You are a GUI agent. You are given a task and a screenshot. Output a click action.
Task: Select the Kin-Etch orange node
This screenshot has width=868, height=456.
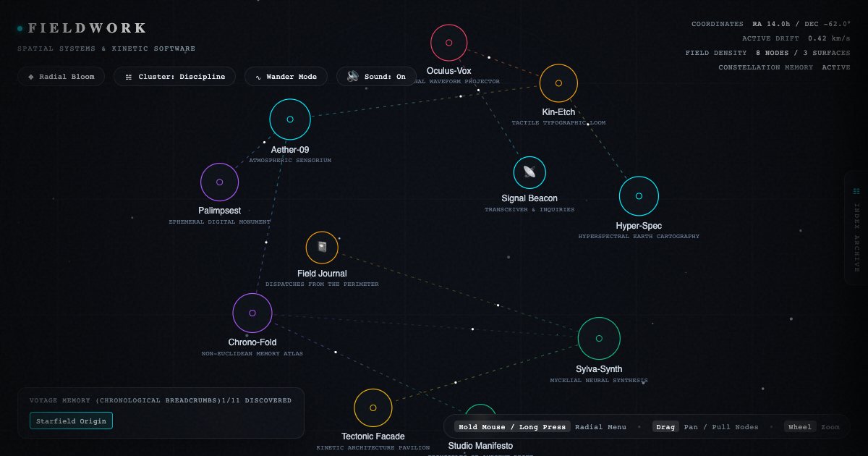[558, 83]
